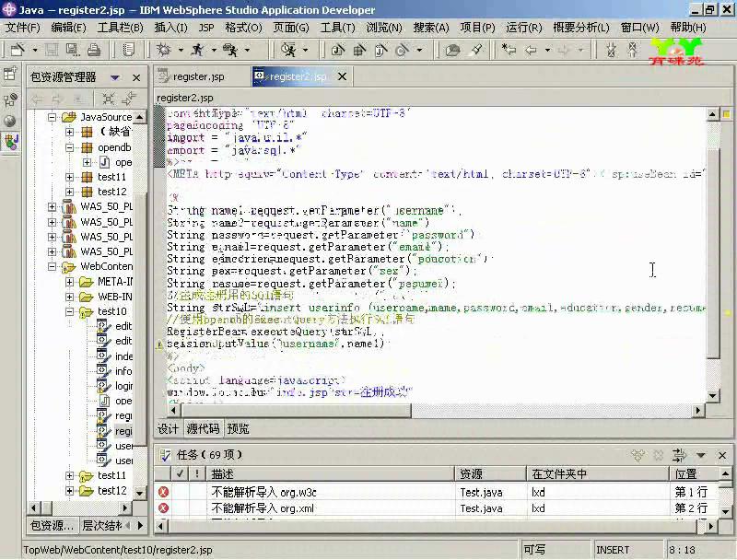Click the 描述 column header in Tasks

coord(331,474)
